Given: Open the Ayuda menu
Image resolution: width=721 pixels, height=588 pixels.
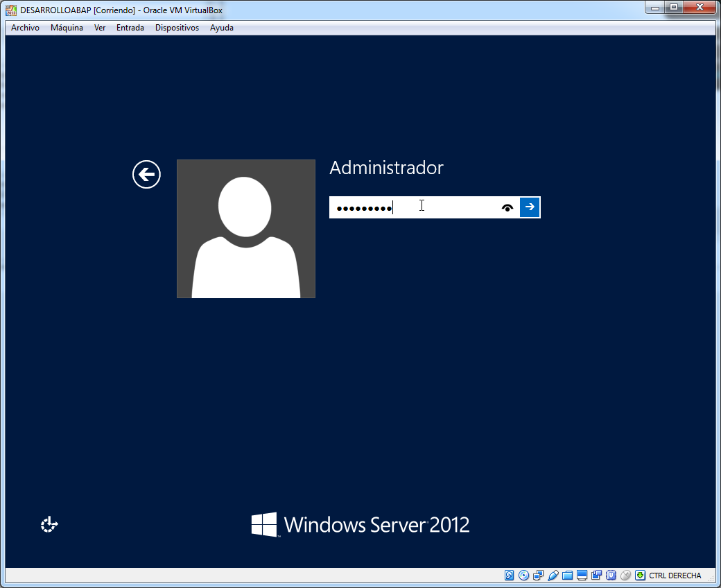Looking at the screenshot, I should 222,28.
